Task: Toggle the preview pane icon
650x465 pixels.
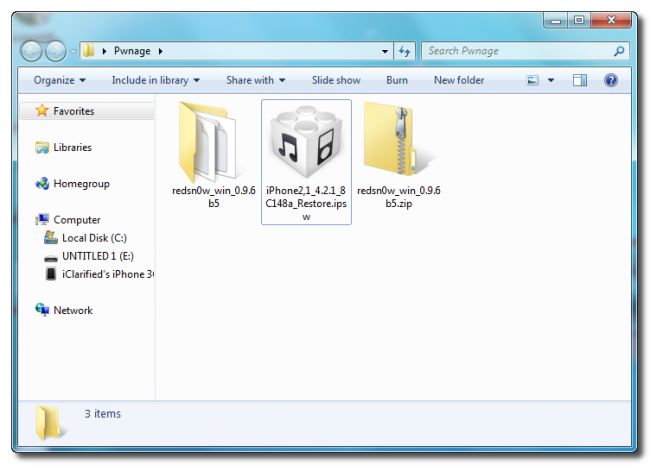Action: click(x=580, y=80)
